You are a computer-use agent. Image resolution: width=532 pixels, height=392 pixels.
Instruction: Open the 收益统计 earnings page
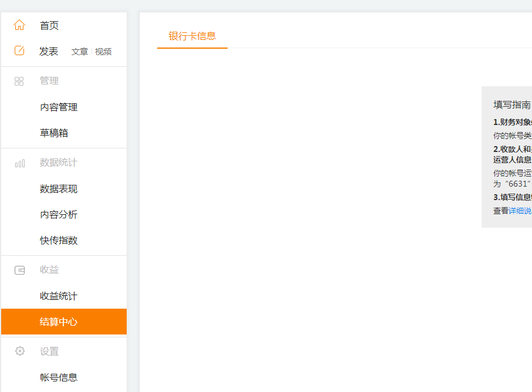pos(59,296)
